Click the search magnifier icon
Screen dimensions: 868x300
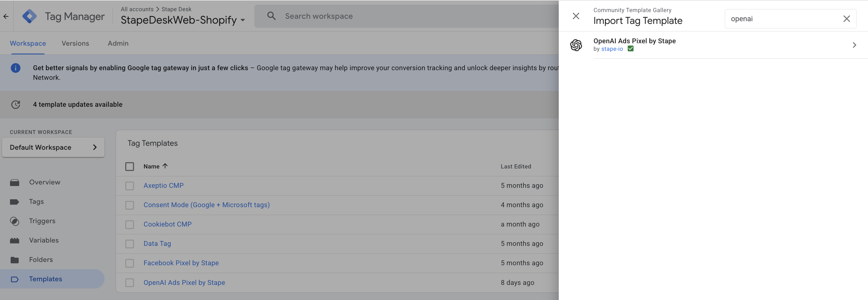click(x=271, y=16)
